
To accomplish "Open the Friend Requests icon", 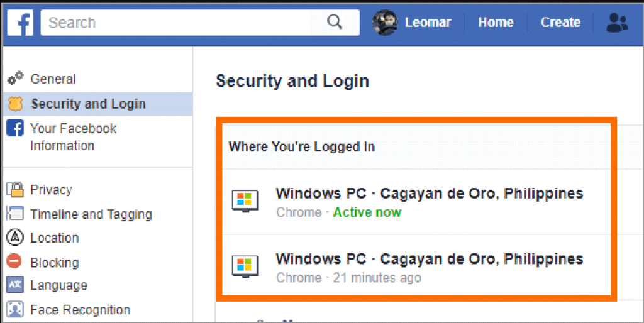I will (617, 23).
